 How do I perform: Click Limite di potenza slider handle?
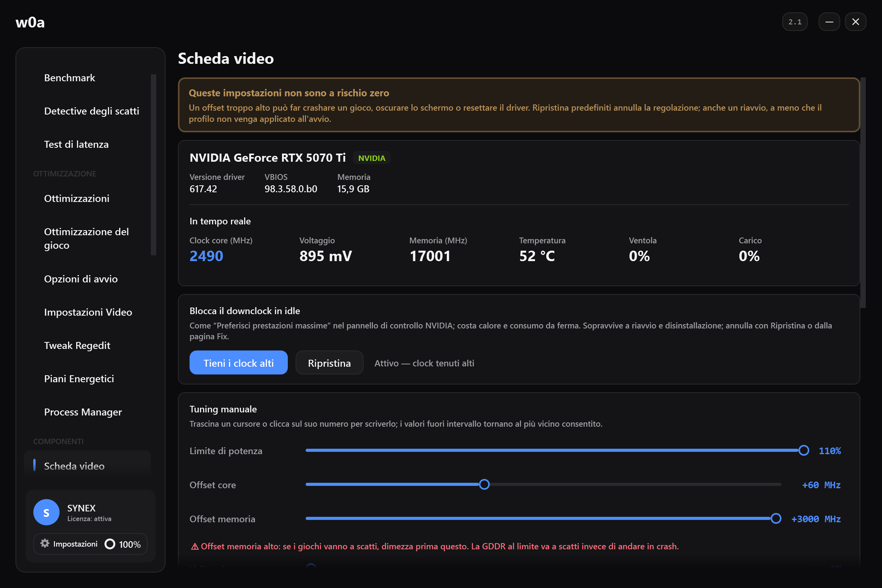coord(804,450)
